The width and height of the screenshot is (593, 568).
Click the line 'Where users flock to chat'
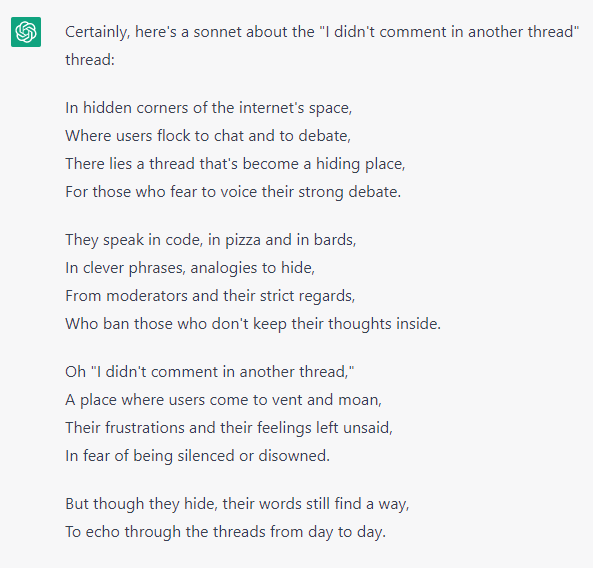pos(208,136)
